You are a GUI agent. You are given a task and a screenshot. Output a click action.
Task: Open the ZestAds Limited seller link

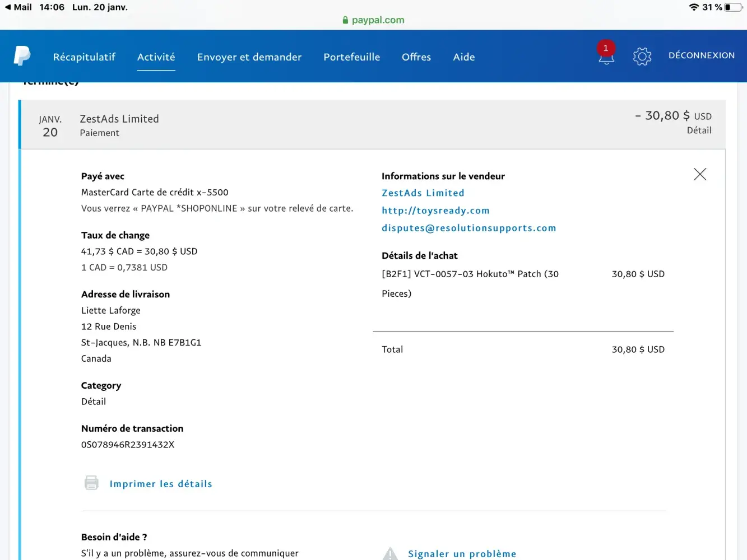[x=423, y=193]
